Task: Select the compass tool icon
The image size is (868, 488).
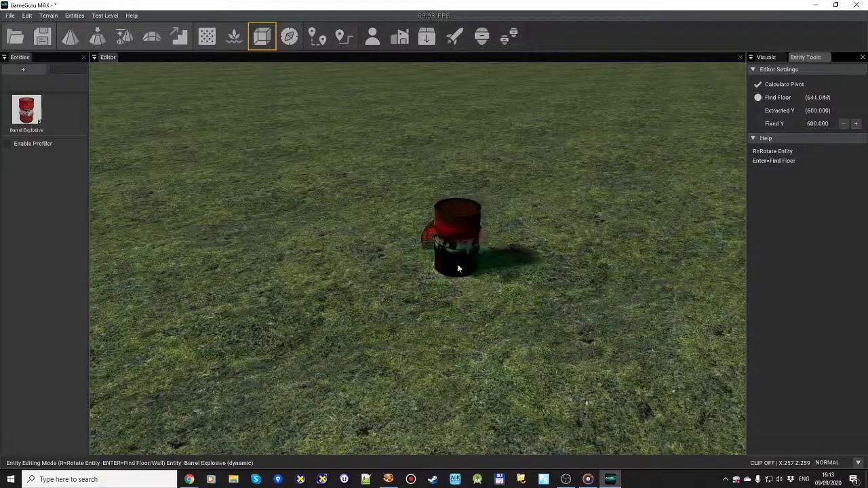Action: [x=290, y=37]
